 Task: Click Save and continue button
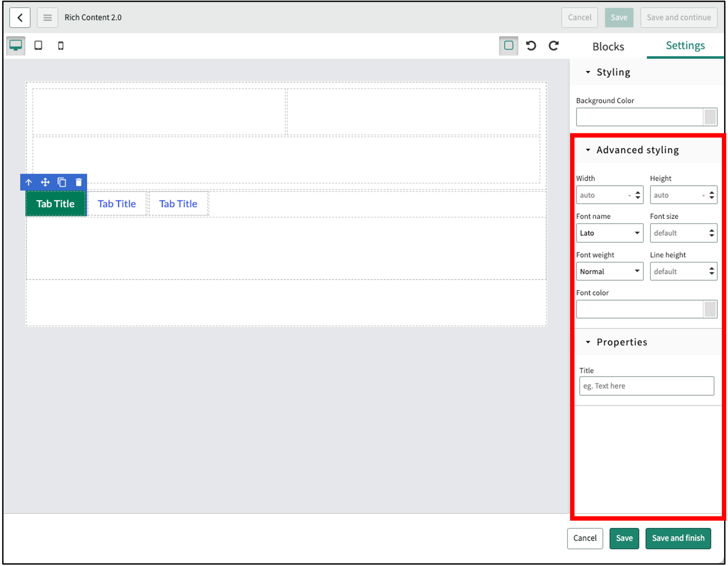(x=679, y=18)
